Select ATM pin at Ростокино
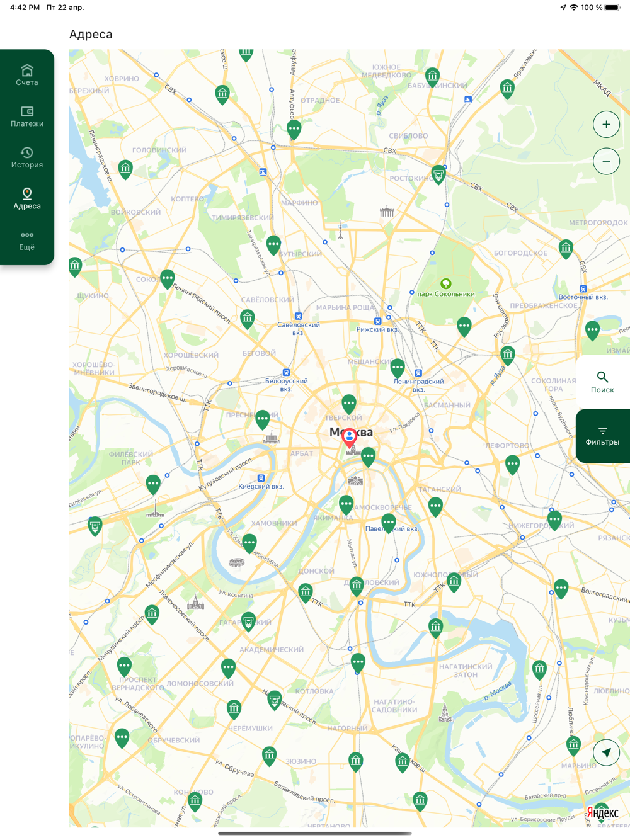 (438, 175)
